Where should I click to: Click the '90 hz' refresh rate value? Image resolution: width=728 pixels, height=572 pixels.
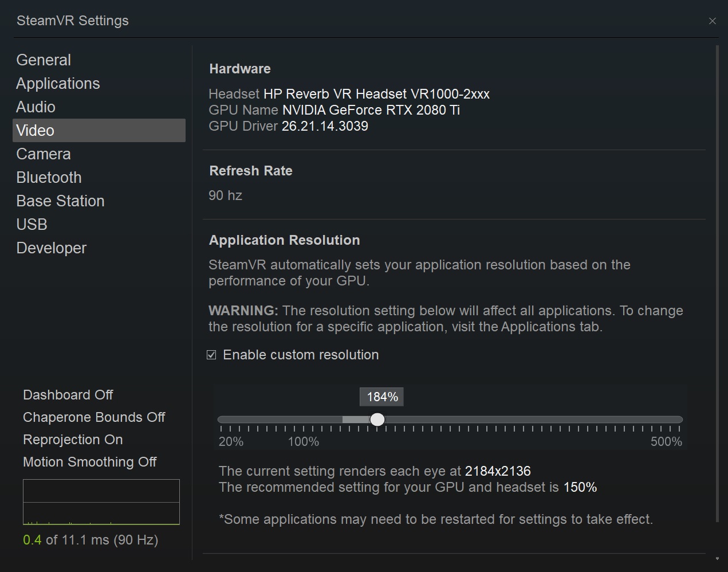coord(225,195)
